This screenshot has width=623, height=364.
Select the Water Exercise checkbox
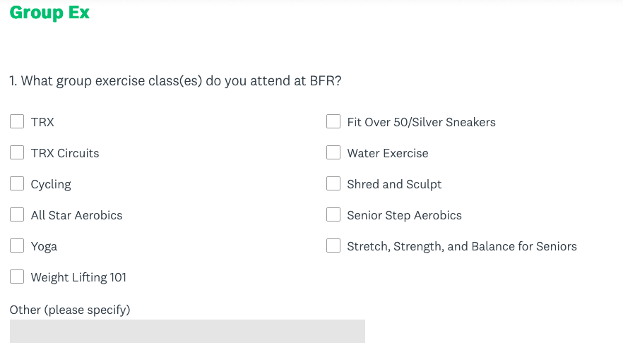pyautogui.click(x=333, y=152)
